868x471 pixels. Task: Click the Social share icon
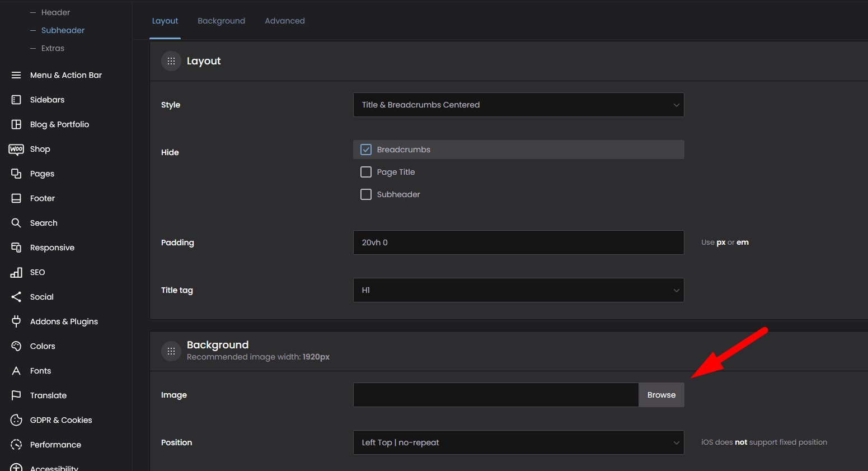[16, 297]
